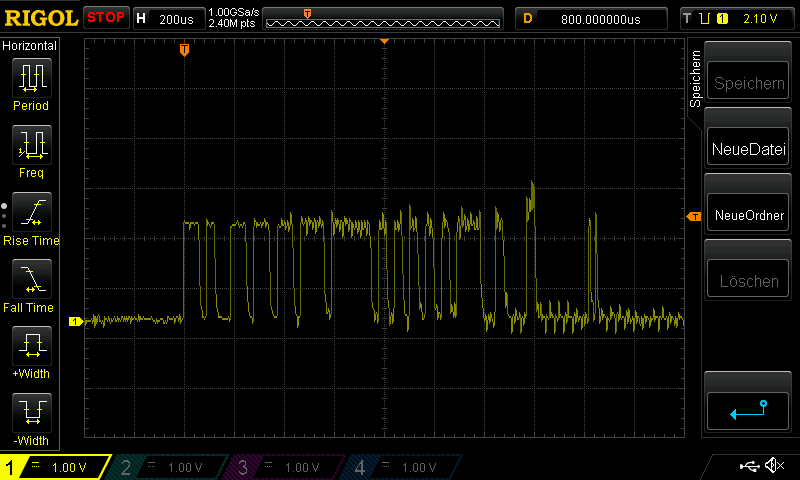Screen dimensions: 800x480
Task: Click the trigger source channel 1 badge
Action: pyautogui.click(x=722, y=19)
